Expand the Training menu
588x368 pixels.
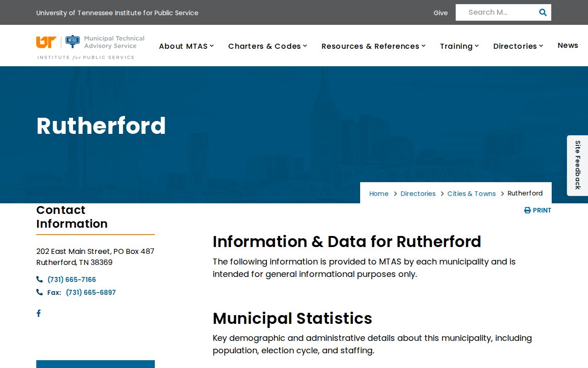pos(459,46)
